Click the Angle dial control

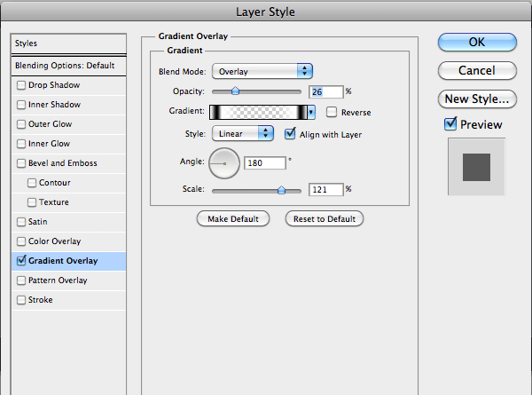[x=224, y=163]
